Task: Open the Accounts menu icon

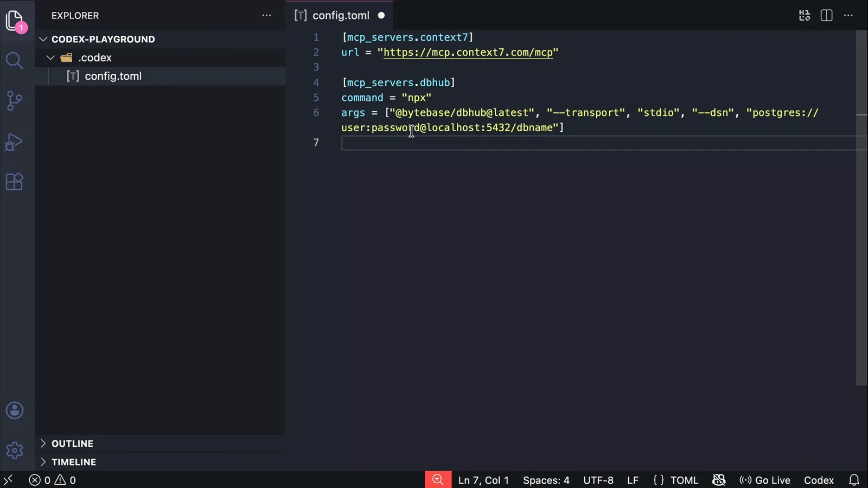Action: (x=15, y=410)
